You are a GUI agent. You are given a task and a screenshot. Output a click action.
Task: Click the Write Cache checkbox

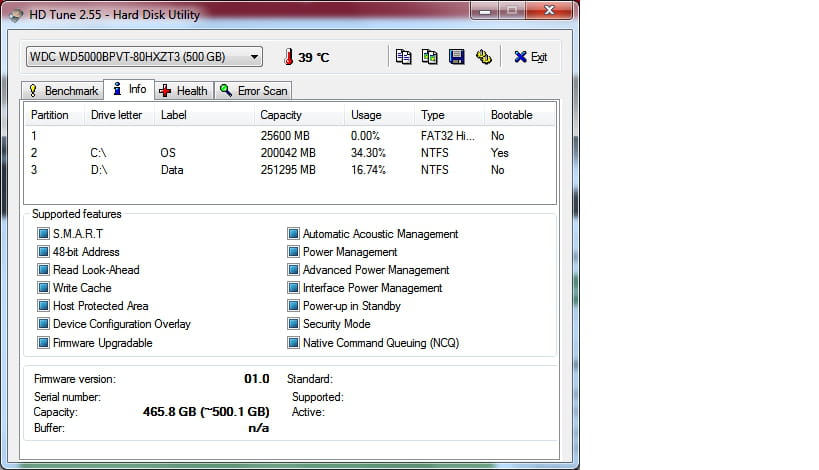[43, 288]
